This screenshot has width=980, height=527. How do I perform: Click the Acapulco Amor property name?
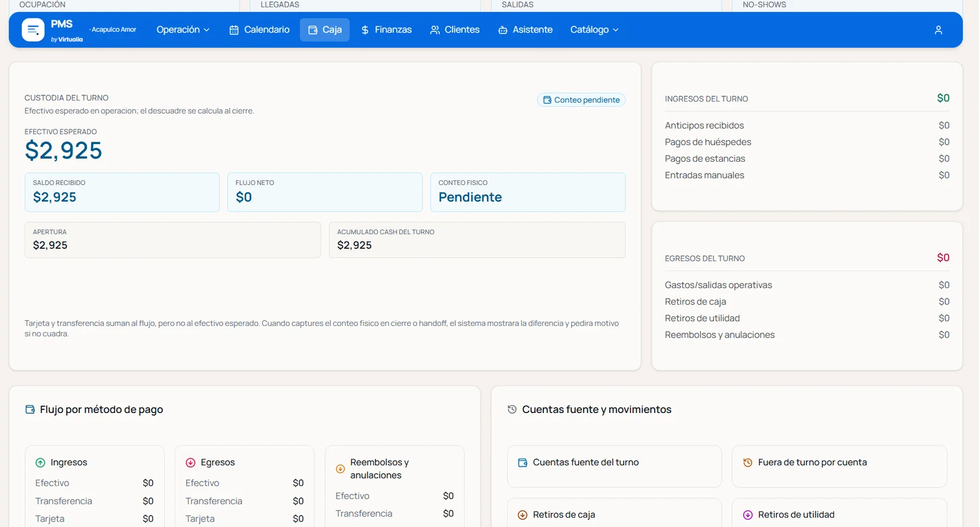[x=114, y=29]
